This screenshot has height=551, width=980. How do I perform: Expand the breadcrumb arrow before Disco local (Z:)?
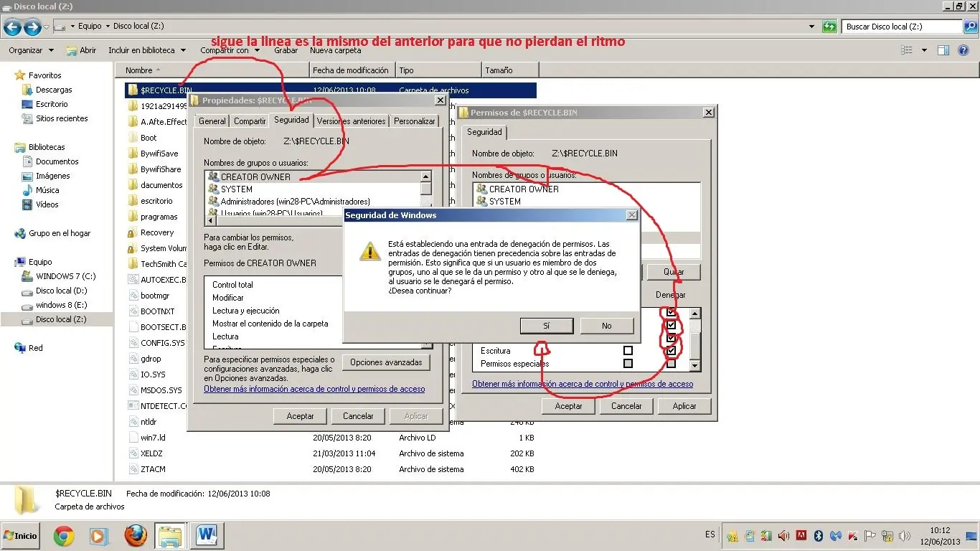tap(108, 27)
